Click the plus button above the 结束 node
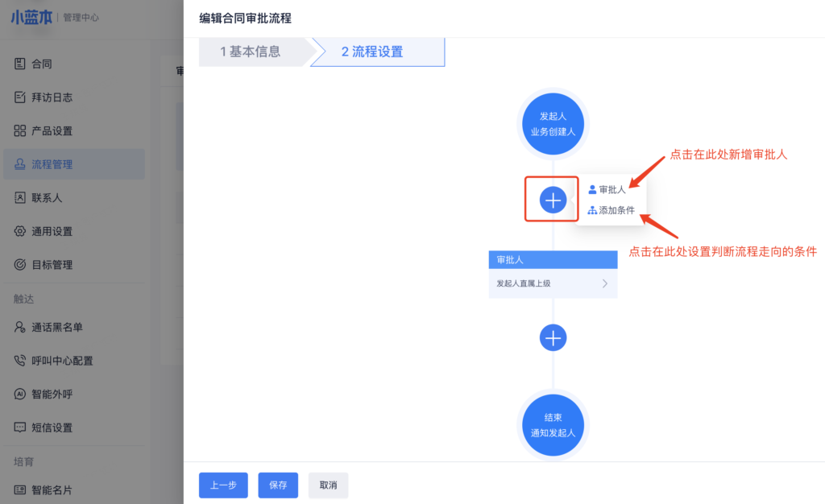This screenshot has width=825, height=504. point(553,338)
